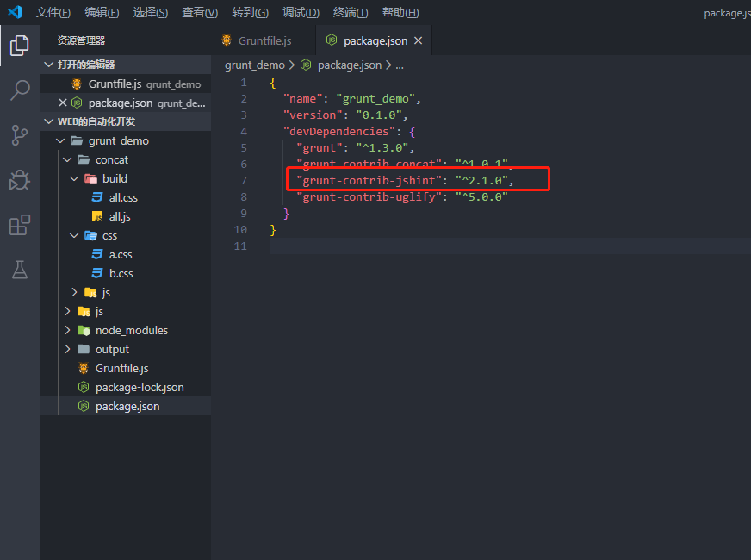Open the Explorer view in activity bar
751x560 pixels.
(x=20, y=46)
